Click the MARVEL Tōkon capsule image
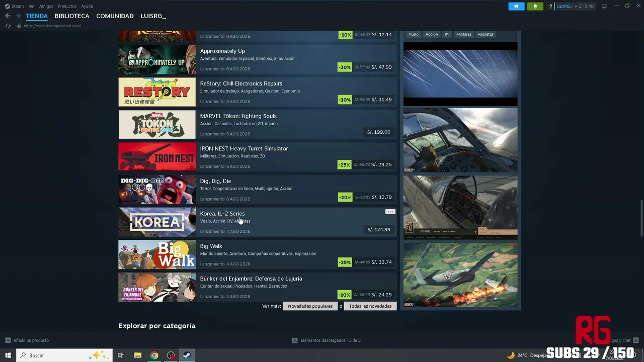The image size is (644, 362). click(x=157, y=125)
